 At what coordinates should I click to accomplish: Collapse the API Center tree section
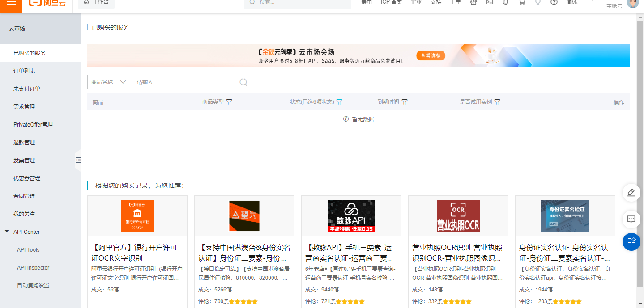[7, 232]
